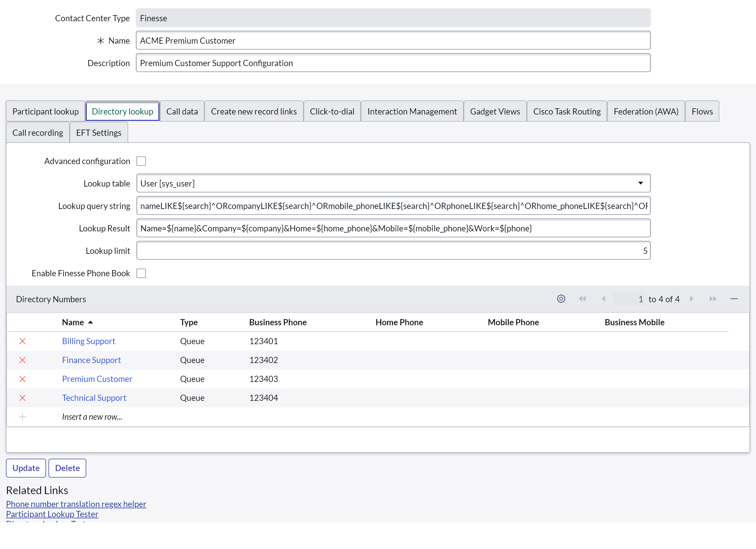Delete the Finance Support row
The height and width of the screenshot is (549, 756).
[22, 360]
